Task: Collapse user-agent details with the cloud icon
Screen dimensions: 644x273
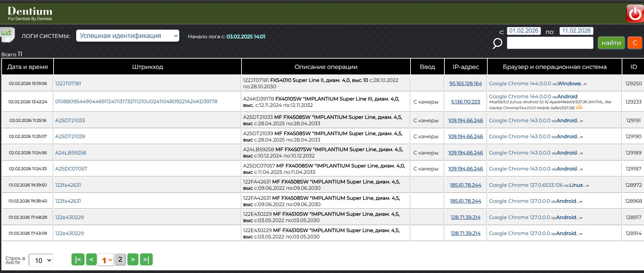Action: point(579,107)
